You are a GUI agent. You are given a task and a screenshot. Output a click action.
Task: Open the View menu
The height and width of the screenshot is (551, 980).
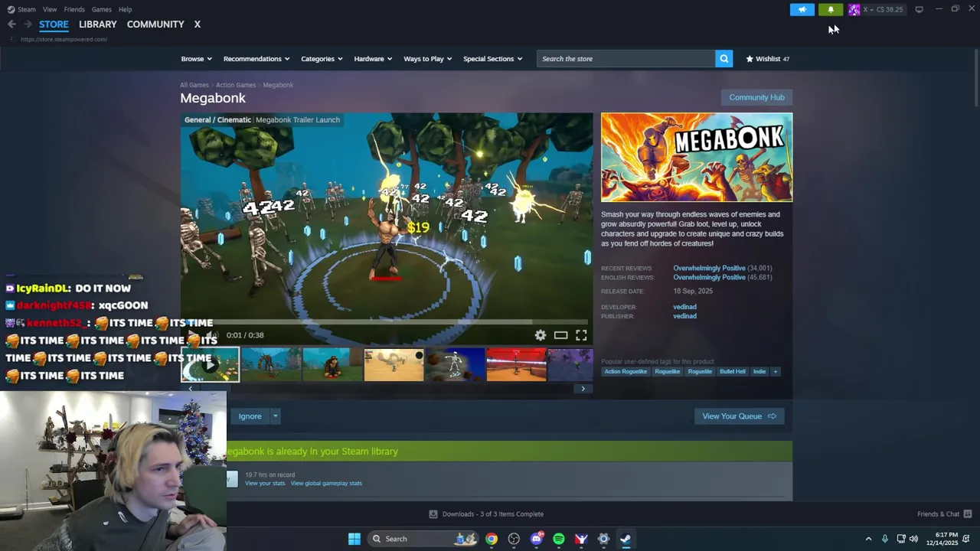(x=50, y=9)
